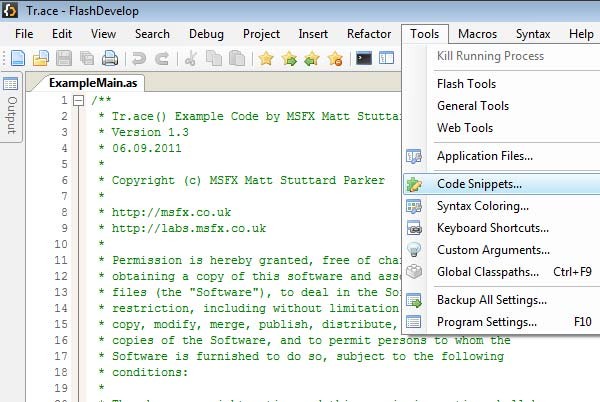Choose Custom Arguments... menu entry

click(x=502, y=250)
